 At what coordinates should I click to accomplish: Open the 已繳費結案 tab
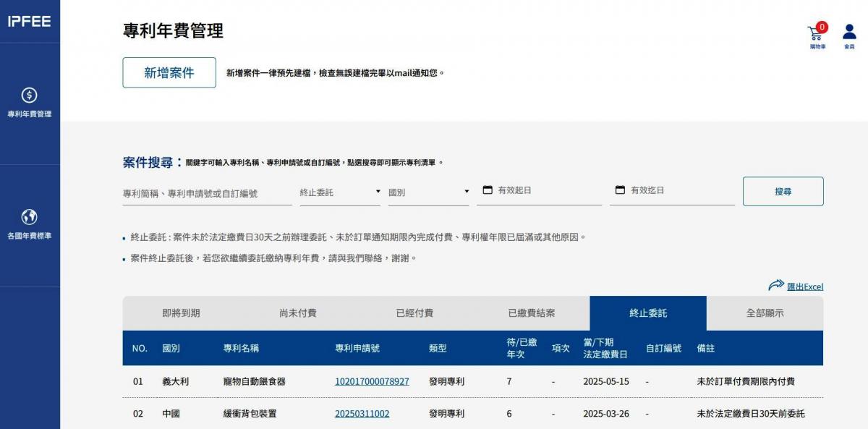click(531, 313)
